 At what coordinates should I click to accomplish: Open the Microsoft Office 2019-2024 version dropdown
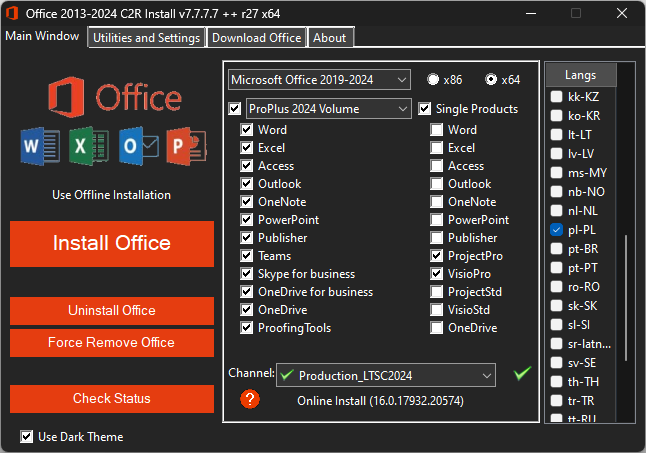(x=319, y=79)
